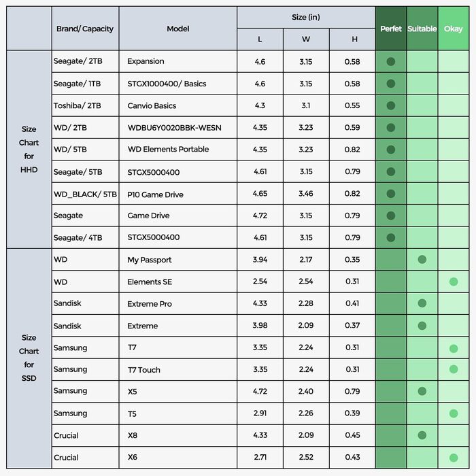Click the Size Chart for SSD label
476x476 pixels.
(29, 358)
